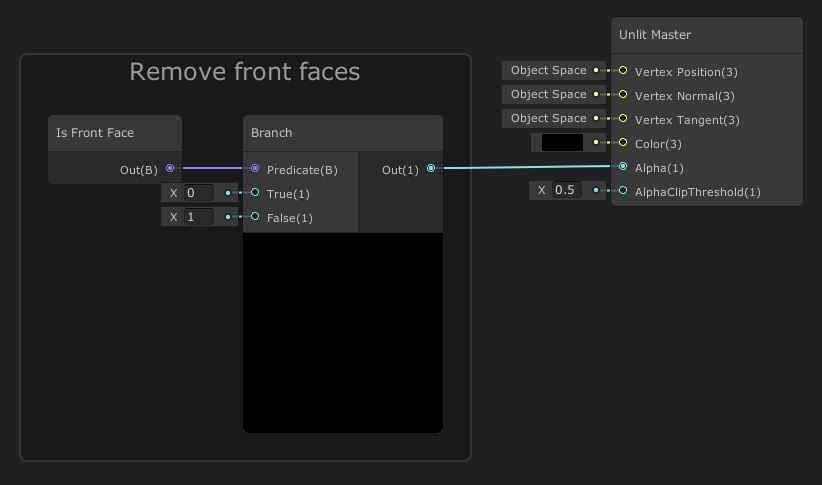Select the Branch node header
This screenshot has height=485, width=822.
(x=343, y=133)
